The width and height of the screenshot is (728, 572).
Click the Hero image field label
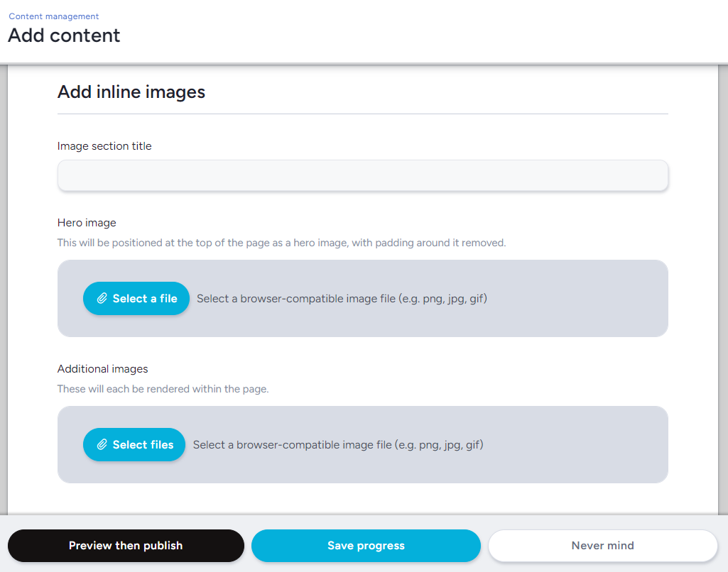point(87,223)
